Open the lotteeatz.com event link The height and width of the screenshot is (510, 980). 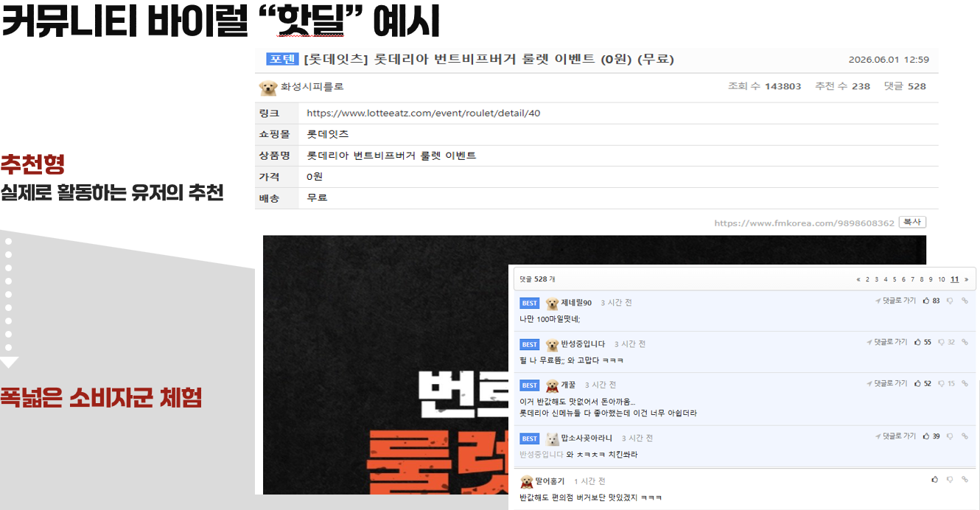point(424,113)
